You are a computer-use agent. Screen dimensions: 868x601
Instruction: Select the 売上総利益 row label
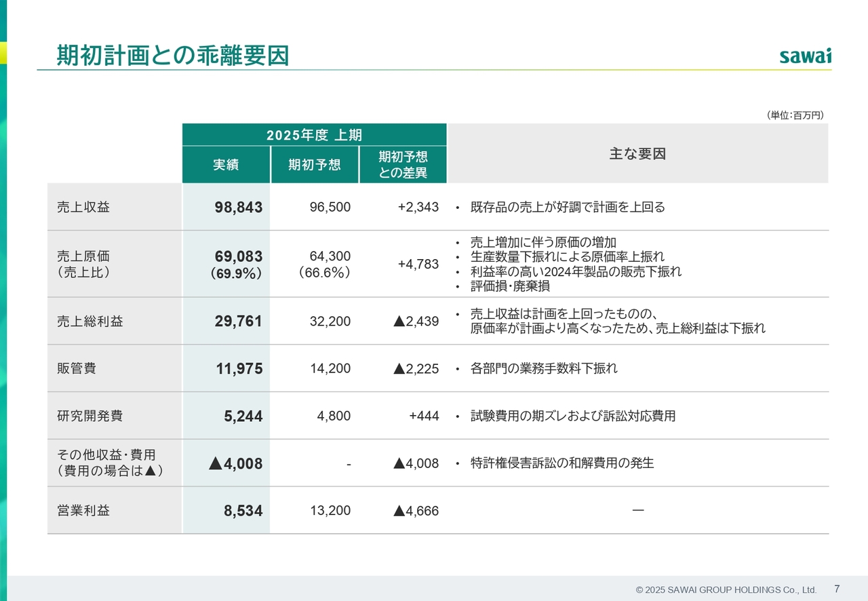coord(90,322)
